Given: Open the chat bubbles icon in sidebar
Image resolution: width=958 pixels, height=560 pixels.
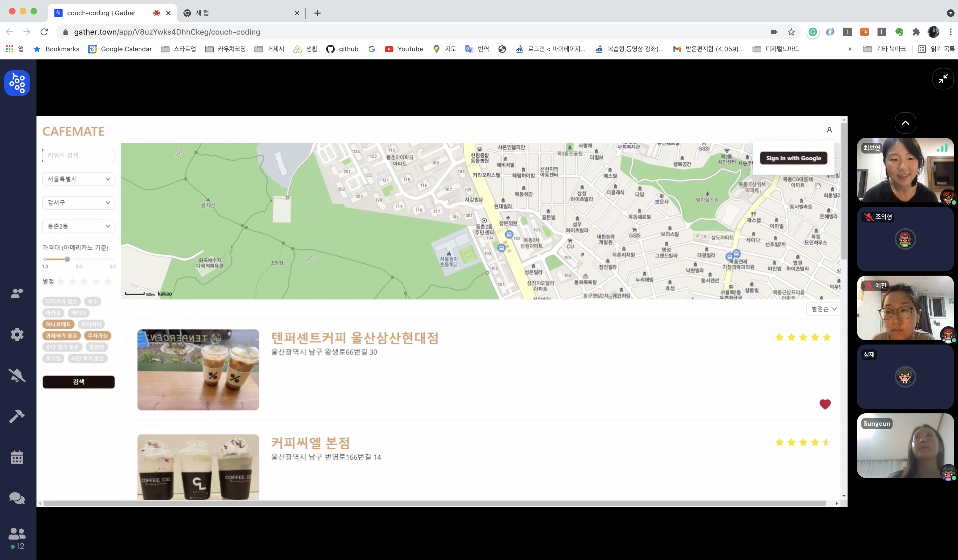Looking at the screenshot, I should (x=17, y=498).
